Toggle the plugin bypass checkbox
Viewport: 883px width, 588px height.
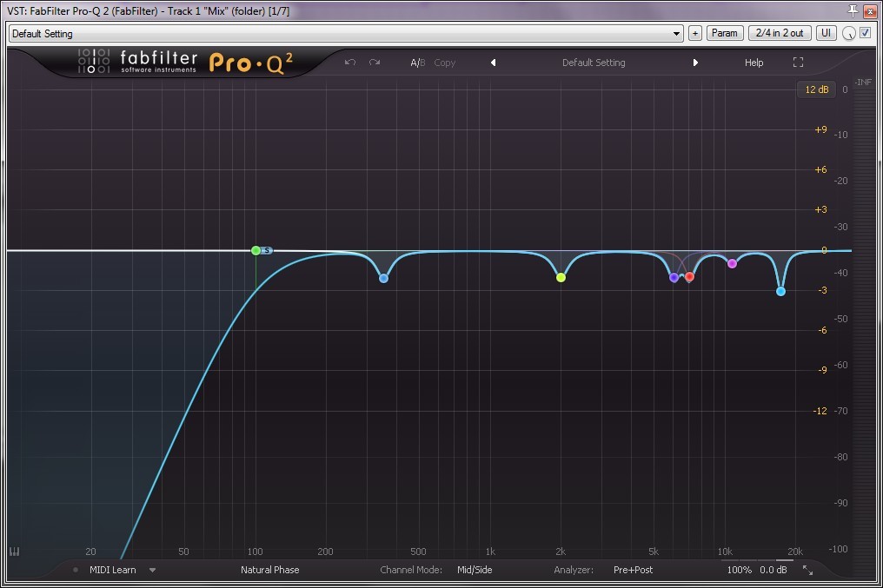tap(866, 33)
